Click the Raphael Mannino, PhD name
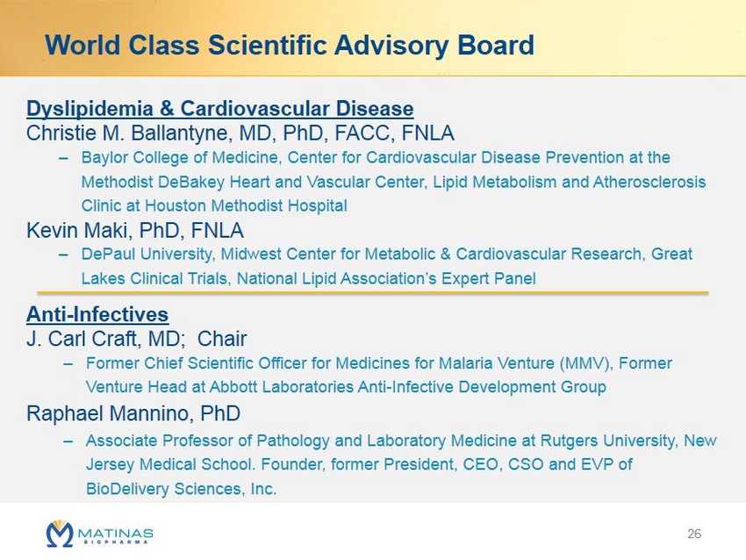The image size is (746, 560). tap(133, 413)
